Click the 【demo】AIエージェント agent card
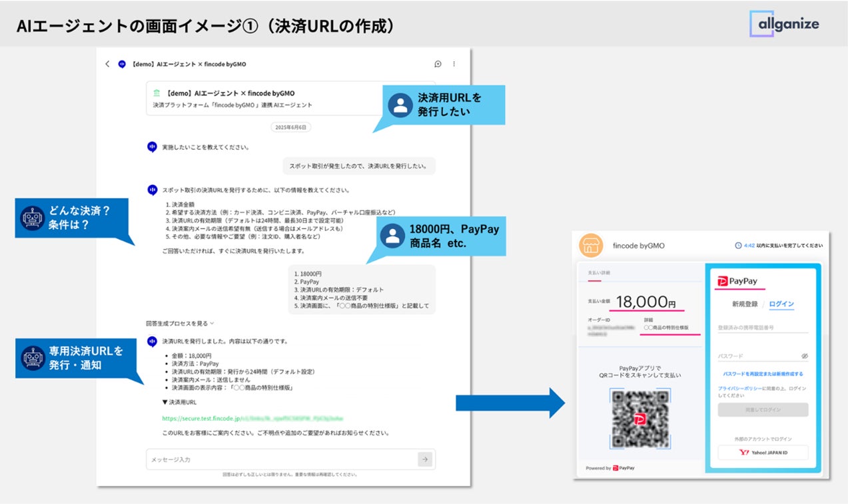Image resolution: width=848 pixels, height=504 pixels. click(x=291, y=99)
